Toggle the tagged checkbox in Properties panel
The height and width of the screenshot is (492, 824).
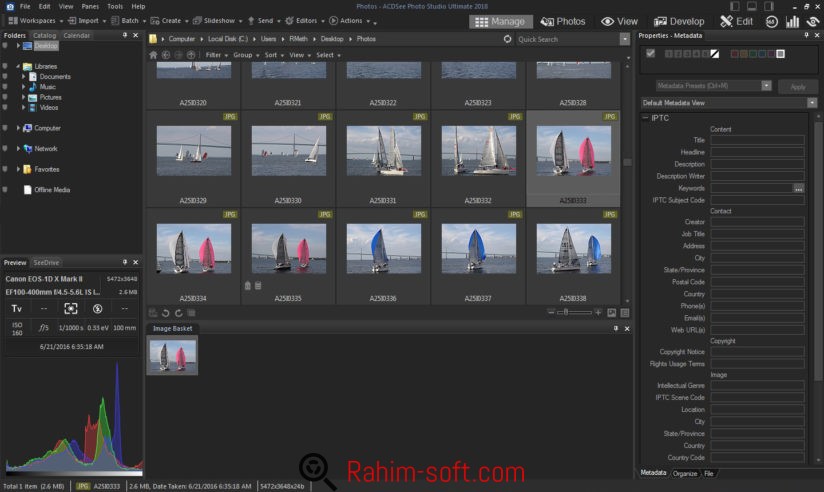650,53
